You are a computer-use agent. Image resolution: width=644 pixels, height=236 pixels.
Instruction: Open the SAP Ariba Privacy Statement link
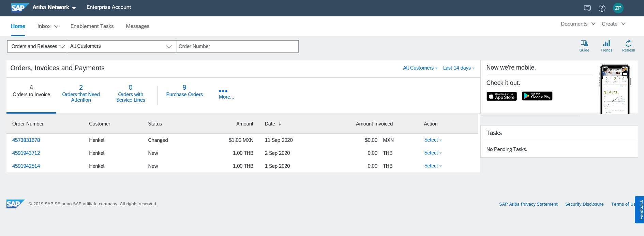pos(528,204)
